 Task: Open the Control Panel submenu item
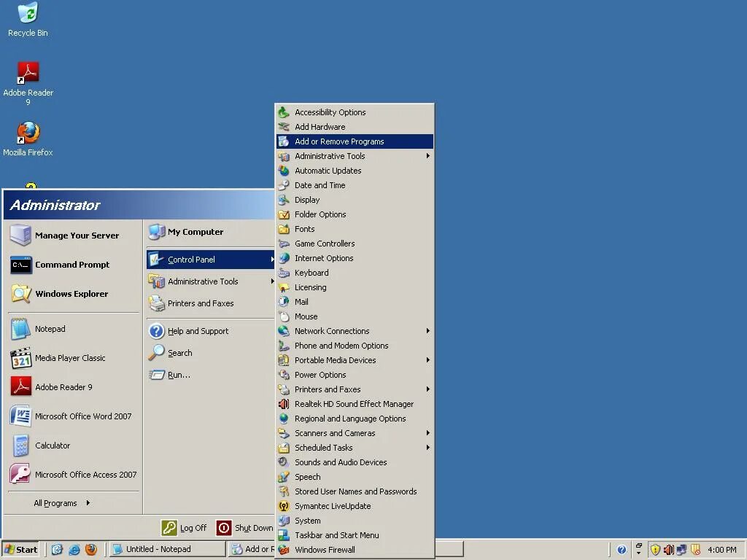click(211, 260)
